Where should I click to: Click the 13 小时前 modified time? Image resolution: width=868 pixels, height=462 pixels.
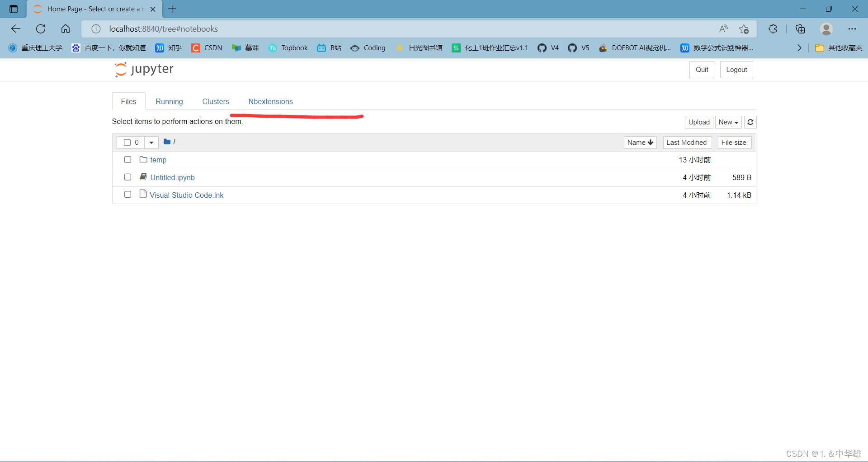(695, 160)
